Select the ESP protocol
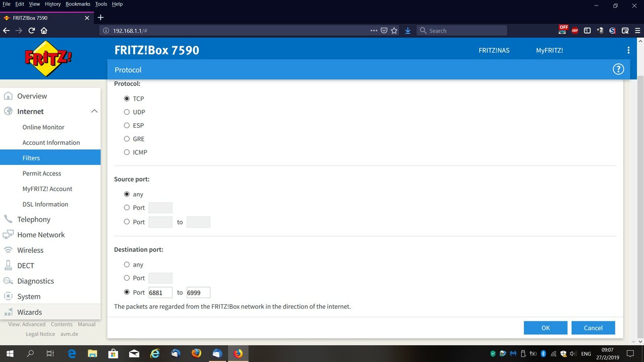Image resolution: width=644 pixels, height=362 pixels. pos(127,125)
